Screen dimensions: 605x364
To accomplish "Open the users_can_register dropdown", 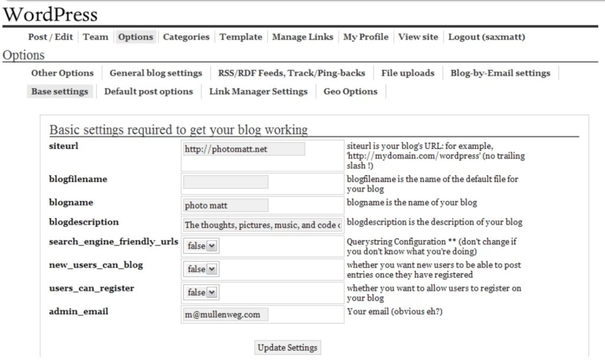I will [200, 292].
